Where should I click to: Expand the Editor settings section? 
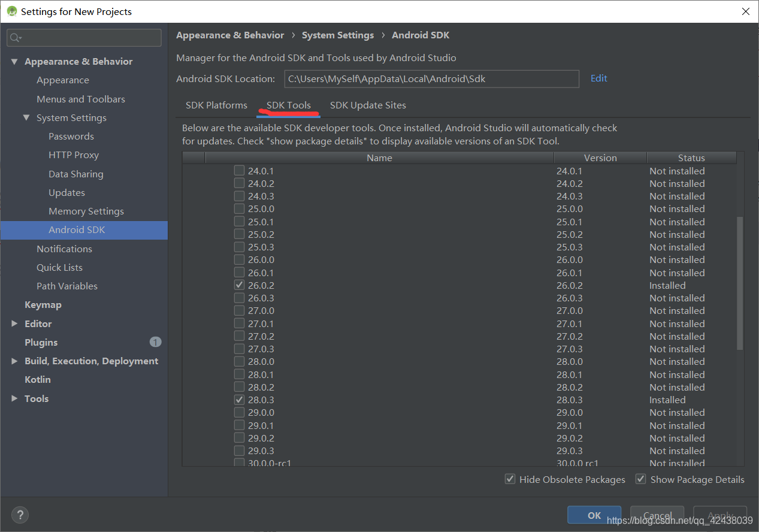click(x=14, y=324)
